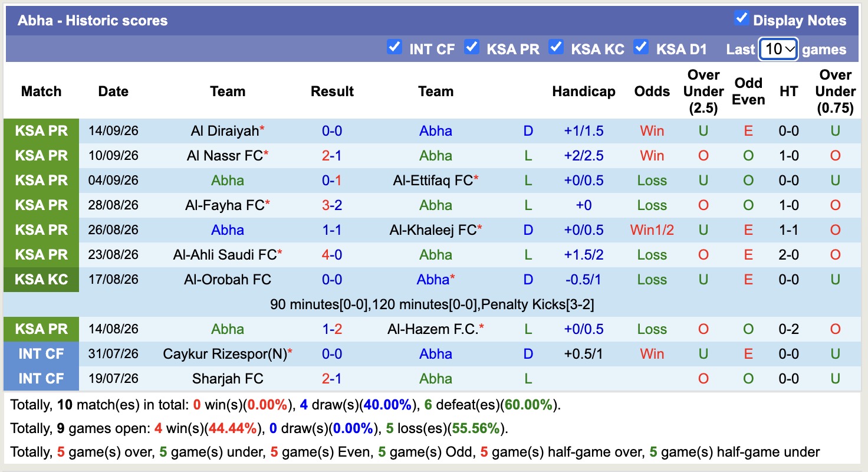Select the INT CF label for Sharjah FC match
The image size is (868, 472).
(x=41, y=379)
